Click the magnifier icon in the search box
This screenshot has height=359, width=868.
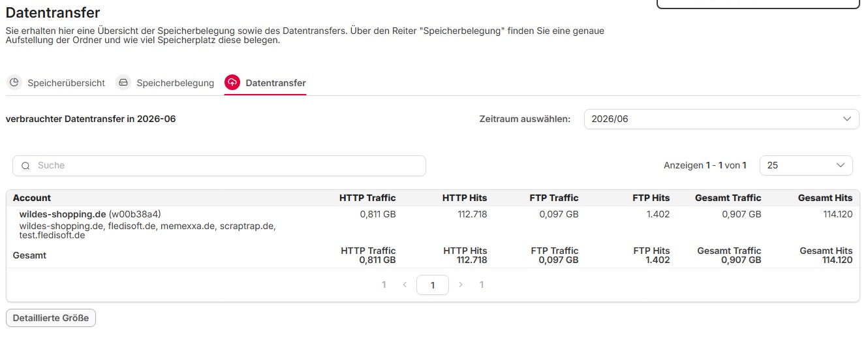pos(26,166)
